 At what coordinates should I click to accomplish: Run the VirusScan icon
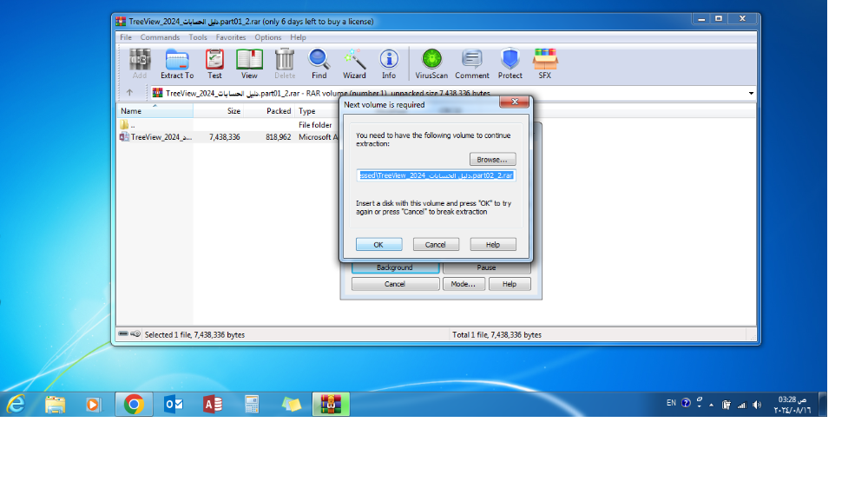coord(431,63)
